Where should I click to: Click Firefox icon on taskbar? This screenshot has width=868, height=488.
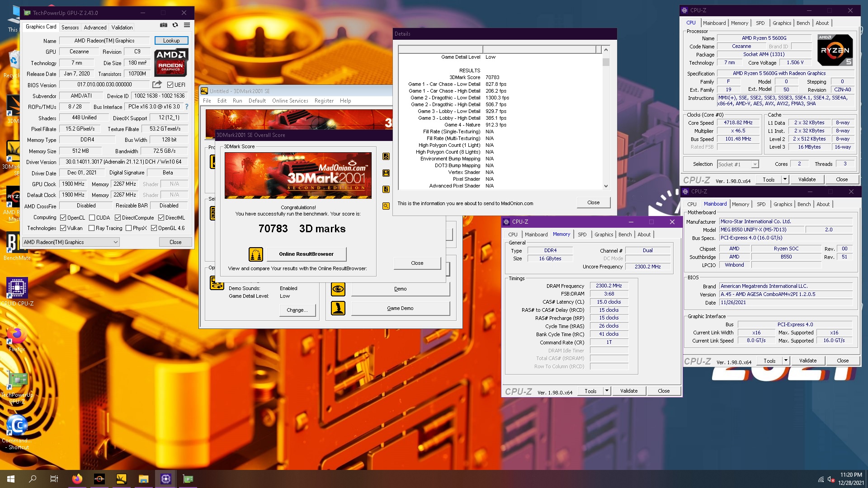77,479
